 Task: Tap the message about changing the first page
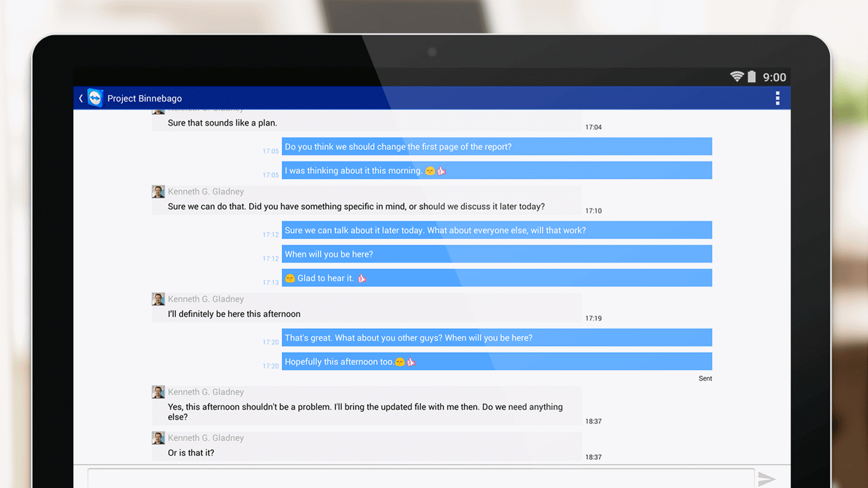click(x=398, y=146)
